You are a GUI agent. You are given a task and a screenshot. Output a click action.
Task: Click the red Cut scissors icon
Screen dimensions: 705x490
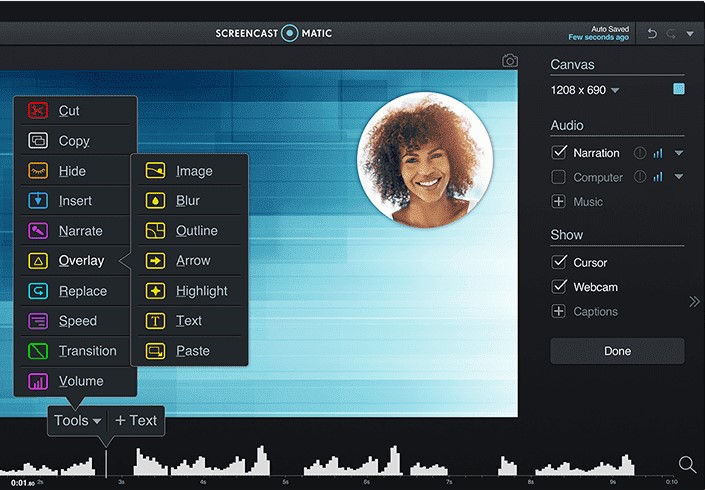[x=38, y=111]
